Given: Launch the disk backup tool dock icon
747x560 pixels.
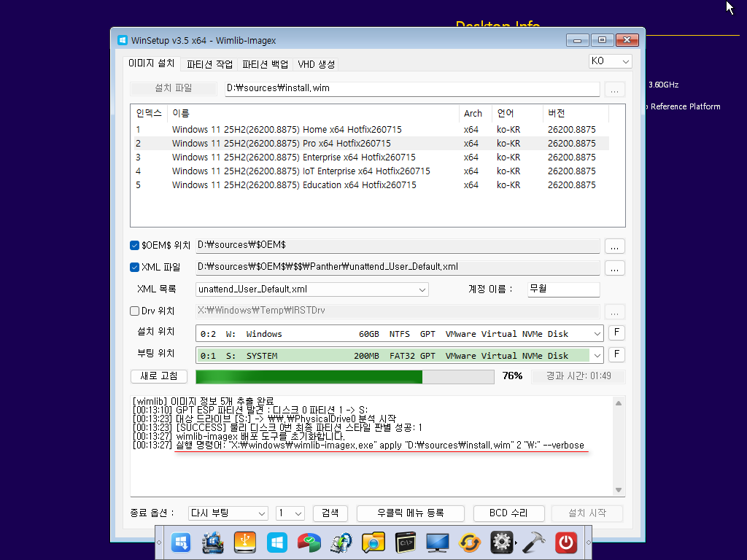Looking at the screenshot, I should 341,542.
